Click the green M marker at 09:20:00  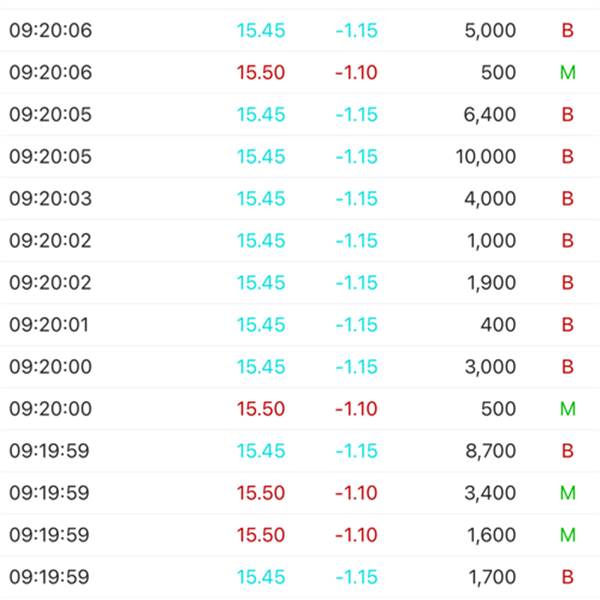point(568,409)
